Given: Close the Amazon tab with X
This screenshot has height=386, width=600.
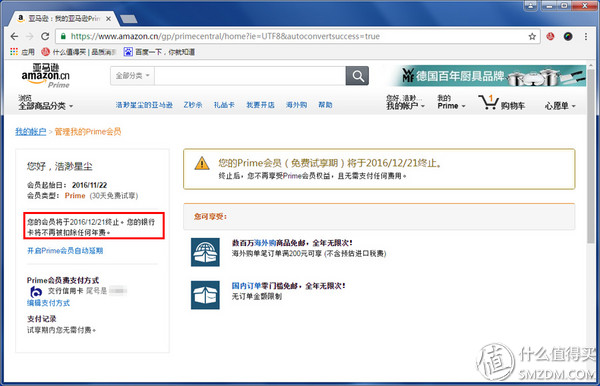Looking at the screenshot, I should click(108, 18).
